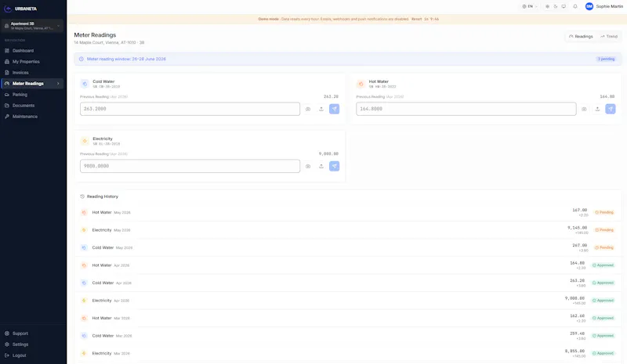This screenshot has width=627, height=364.
Task: Focus the Cold Water reading input
Action: coord(190,109)
